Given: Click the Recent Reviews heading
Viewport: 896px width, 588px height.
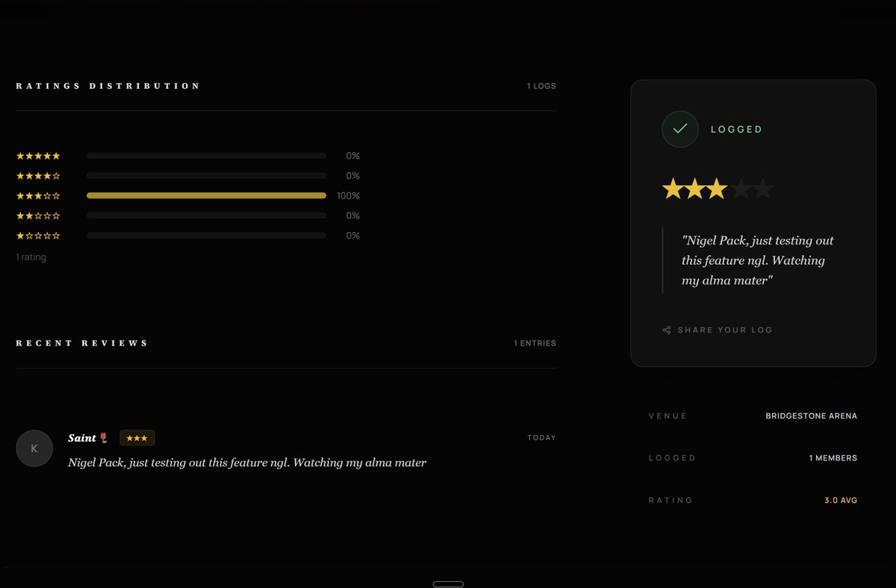Looking at the screenshot, I should point(82,343).
